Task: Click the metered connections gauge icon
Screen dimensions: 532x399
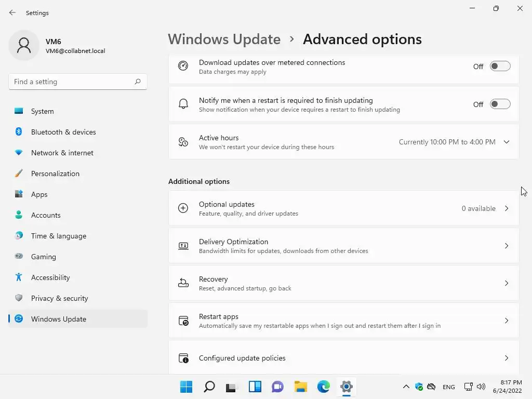Action: pyautogui.click(x=183, y=66)
